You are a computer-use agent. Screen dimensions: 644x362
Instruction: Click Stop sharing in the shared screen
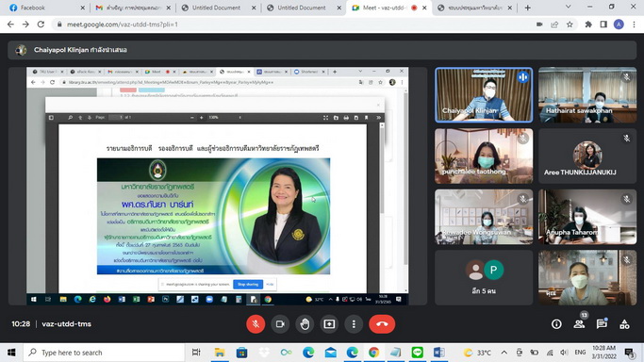248,284
